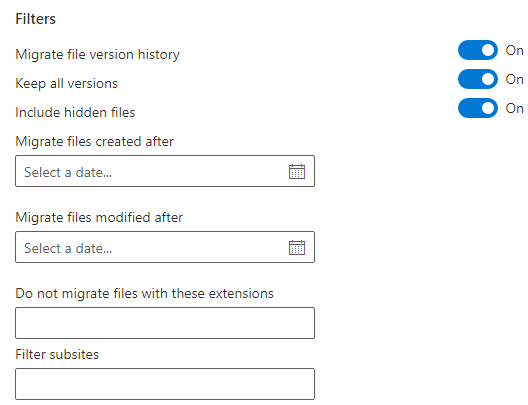Click 'On' text beside Migrate file version history

click(x=514, y=50)
